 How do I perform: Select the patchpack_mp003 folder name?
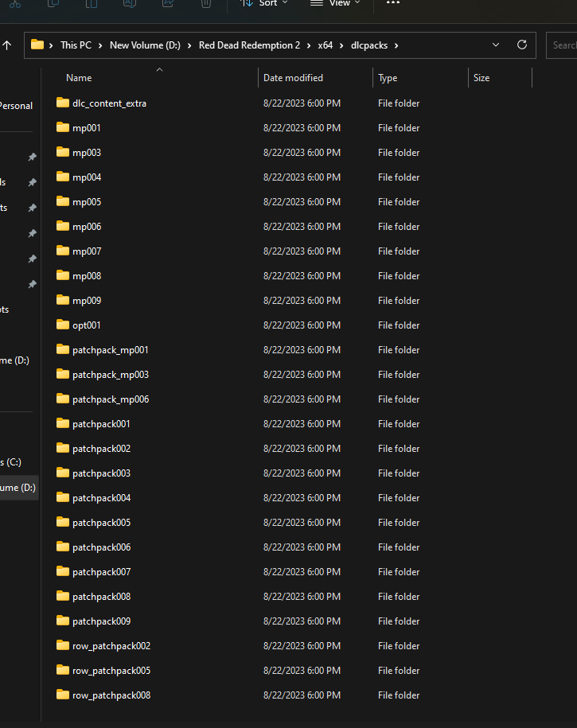[x=111, y=374]
